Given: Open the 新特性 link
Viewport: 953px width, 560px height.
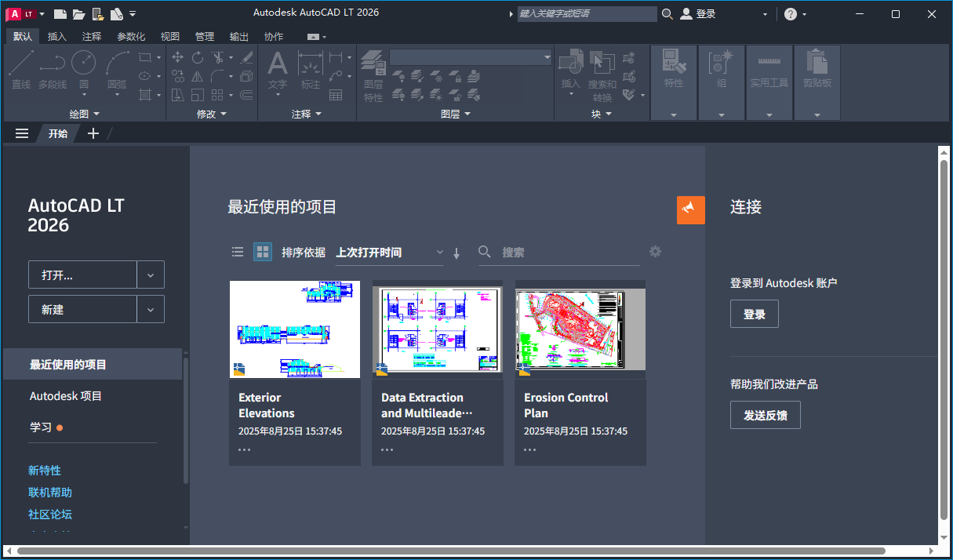Looking at the screenshot, I should [45, 471].
